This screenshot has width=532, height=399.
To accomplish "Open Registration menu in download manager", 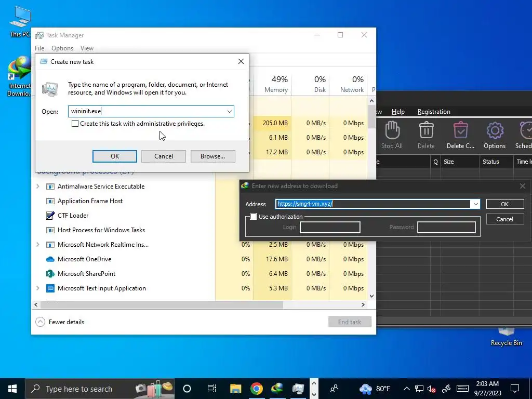I will pyautogui.click(x=434, y=112).
